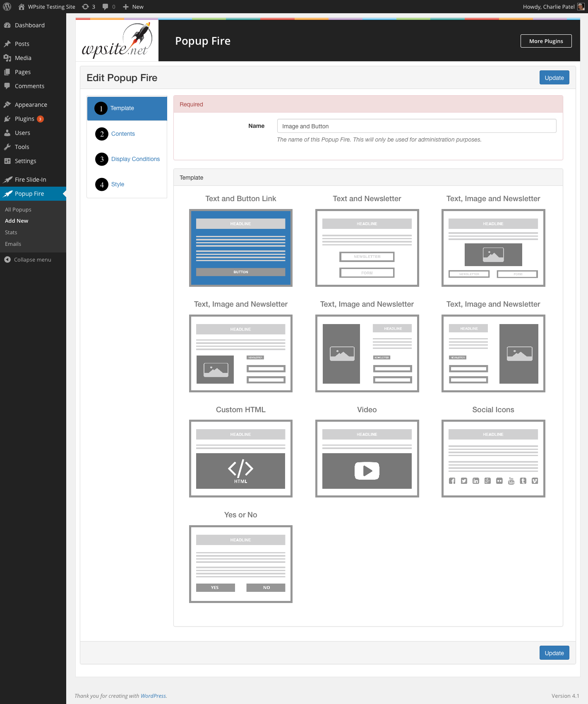
Task: Click the home icon beside WPsite Testing Site
Action: [x=22, y=7]
